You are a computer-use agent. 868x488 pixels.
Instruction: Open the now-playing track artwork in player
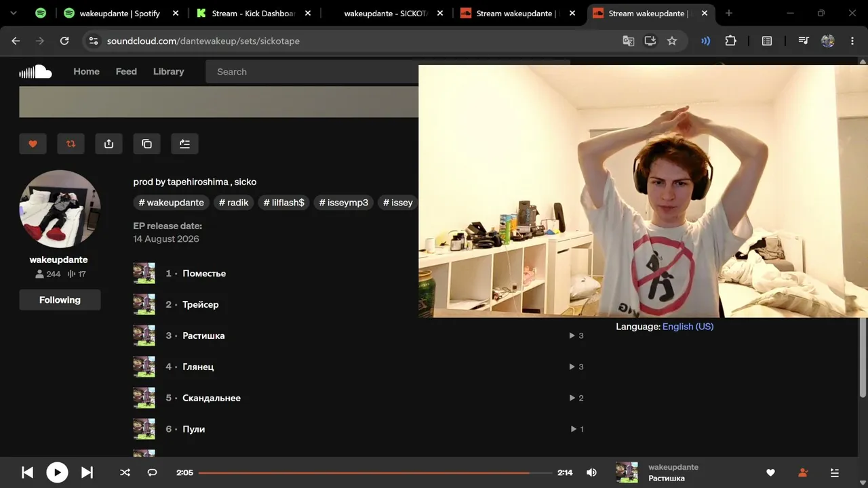627,472
